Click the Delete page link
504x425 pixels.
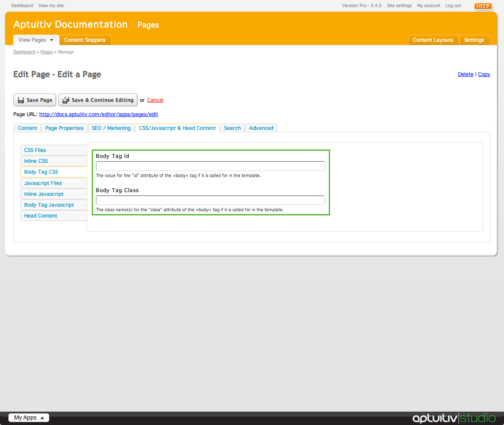click(x=465, y=74)
